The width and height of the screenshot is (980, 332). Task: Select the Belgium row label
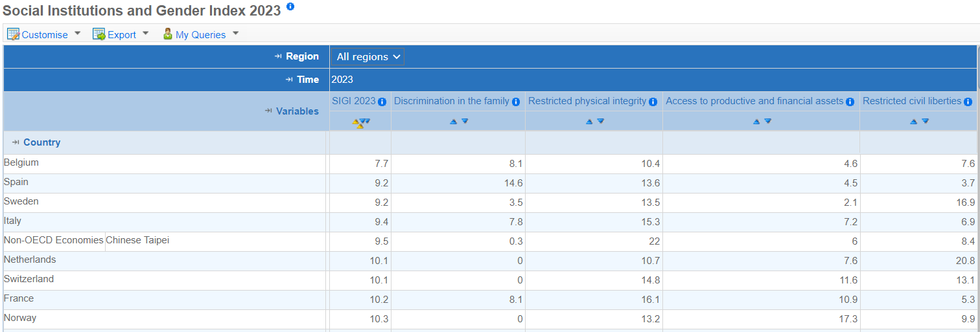[x=21, y=162]
